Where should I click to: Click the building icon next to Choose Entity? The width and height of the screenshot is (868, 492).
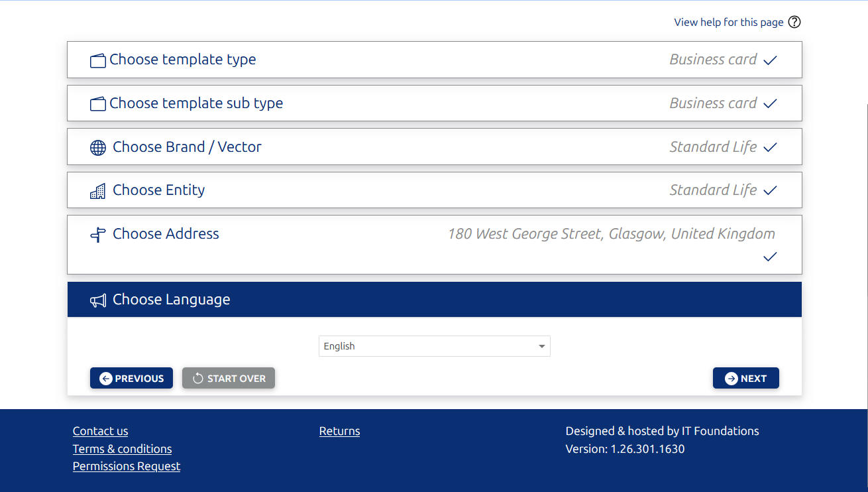(98, 192)
